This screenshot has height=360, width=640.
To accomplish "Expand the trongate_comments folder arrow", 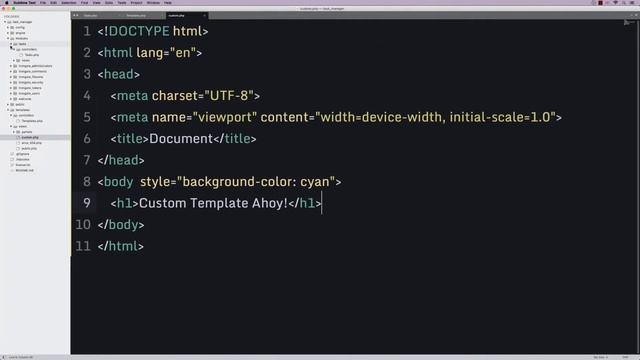I will [11, 71].
